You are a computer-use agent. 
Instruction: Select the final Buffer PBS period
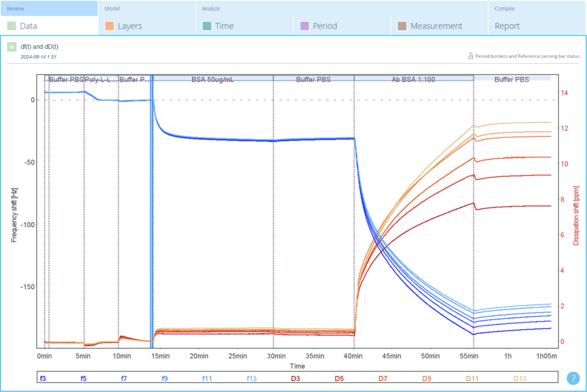click(x=511, y=80)
